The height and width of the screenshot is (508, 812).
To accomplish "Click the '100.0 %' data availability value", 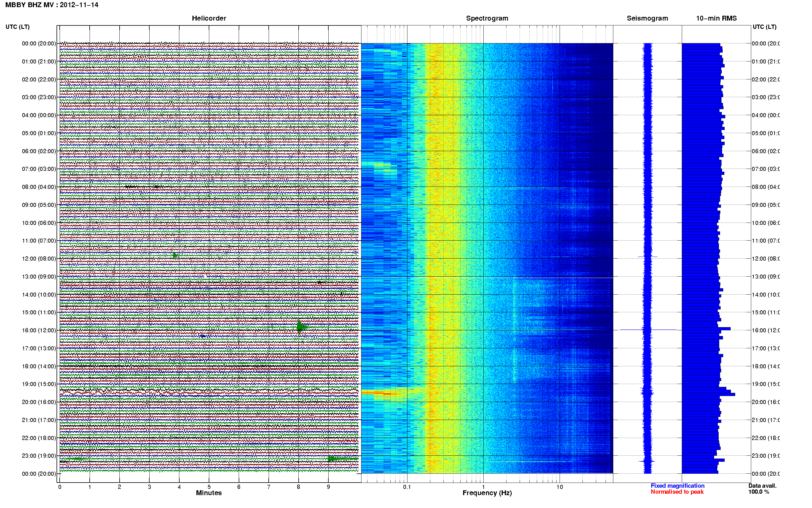I will pyautogui.click(x=759, y=492).
